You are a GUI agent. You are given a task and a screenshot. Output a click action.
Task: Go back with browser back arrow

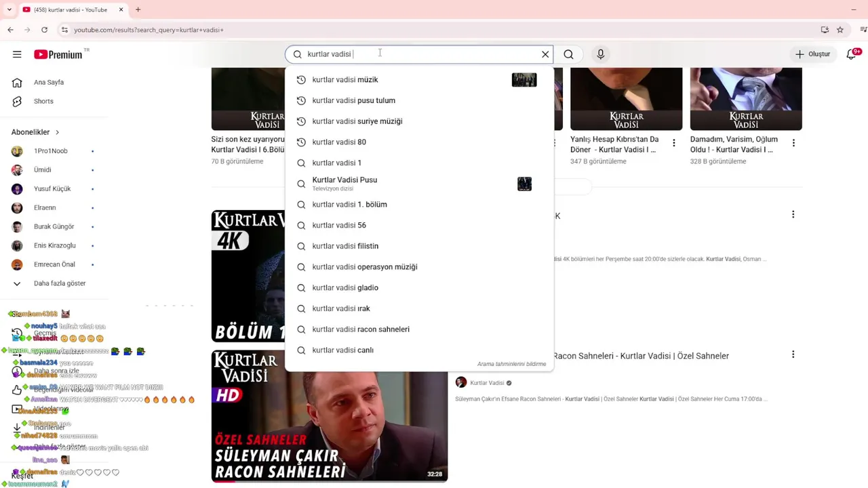[x=10, y=30]
